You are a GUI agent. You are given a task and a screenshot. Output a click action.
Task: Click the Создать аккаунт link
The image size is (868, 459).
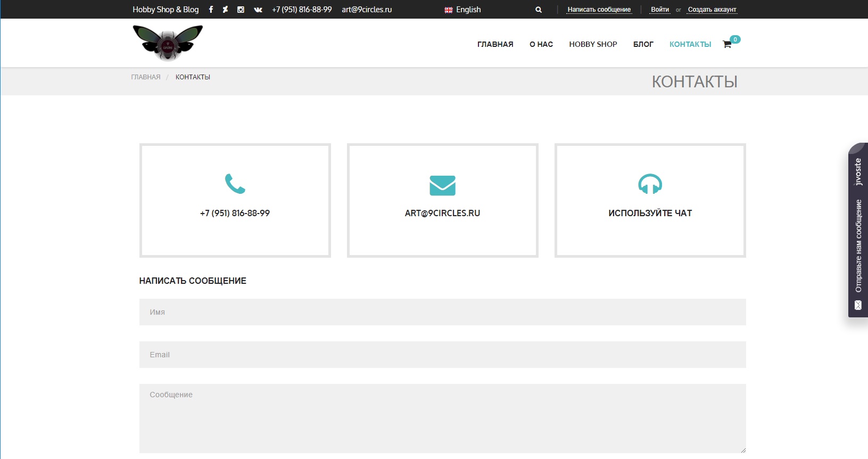click(x=712, y=10)
